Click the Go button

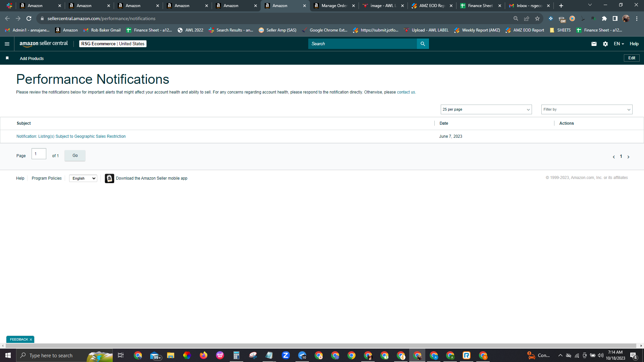75,156
